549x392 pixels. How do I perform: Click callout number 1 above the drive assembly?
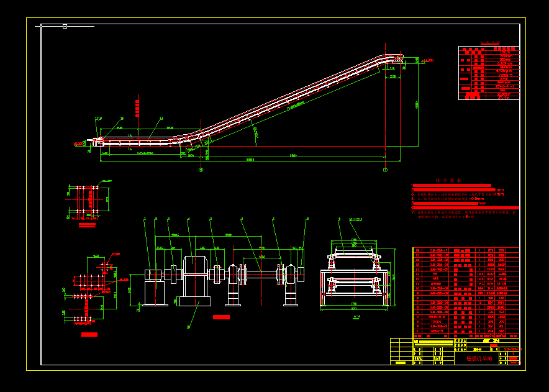[145, 219]
